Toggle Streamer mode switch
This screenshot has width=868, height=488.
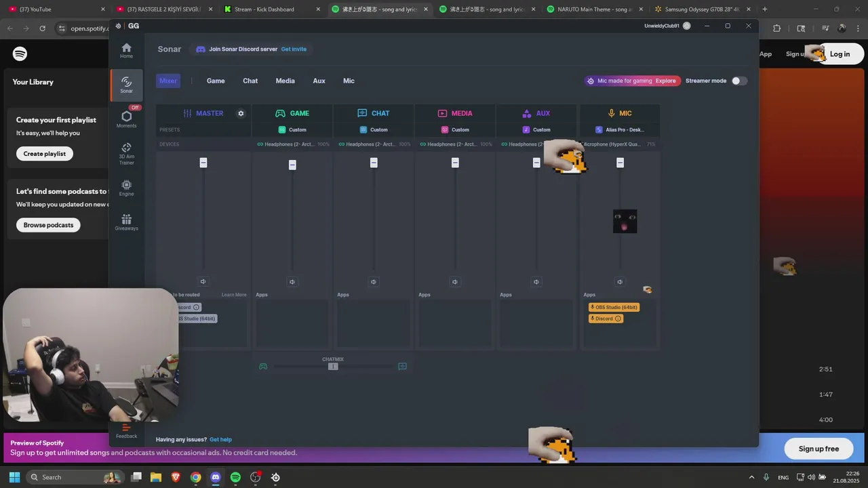coord(739,81)
